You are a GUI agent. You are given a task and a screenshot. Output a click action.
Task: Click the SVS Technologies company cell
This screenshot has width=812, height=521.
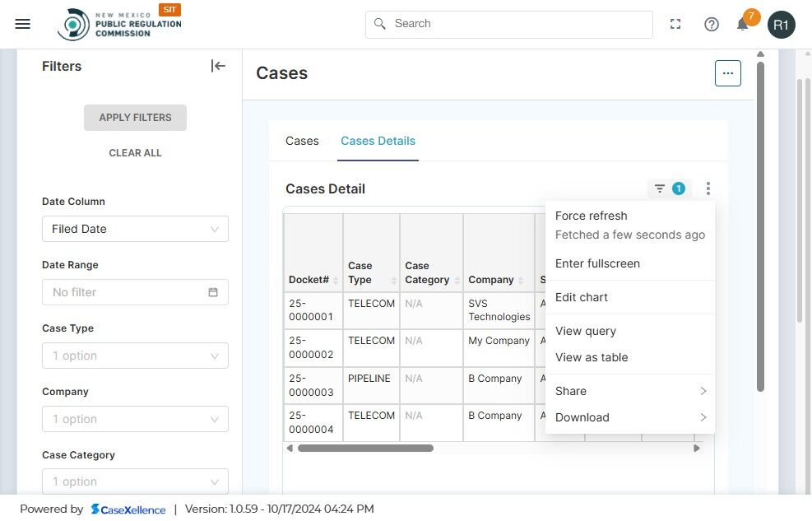pos(499,310)
